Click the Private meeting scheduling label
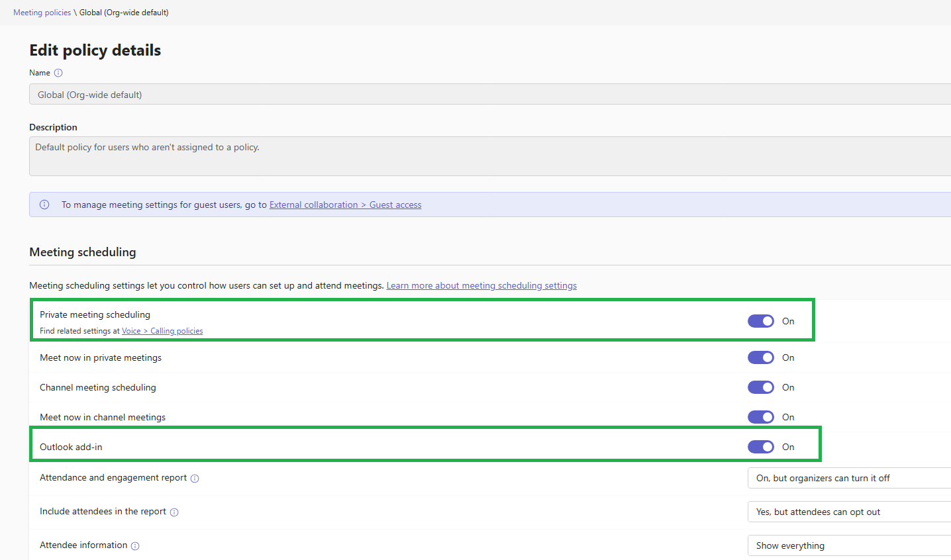951x560 pixels. (x=95, y=314)
